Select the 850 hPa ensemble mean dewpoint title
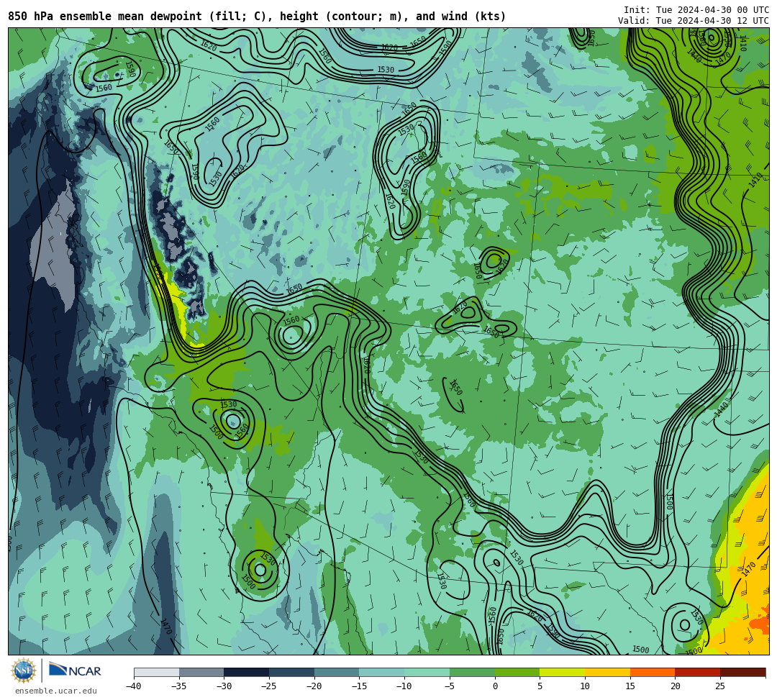The width and height of the screenshot is (777, 700). click(257, 17)
